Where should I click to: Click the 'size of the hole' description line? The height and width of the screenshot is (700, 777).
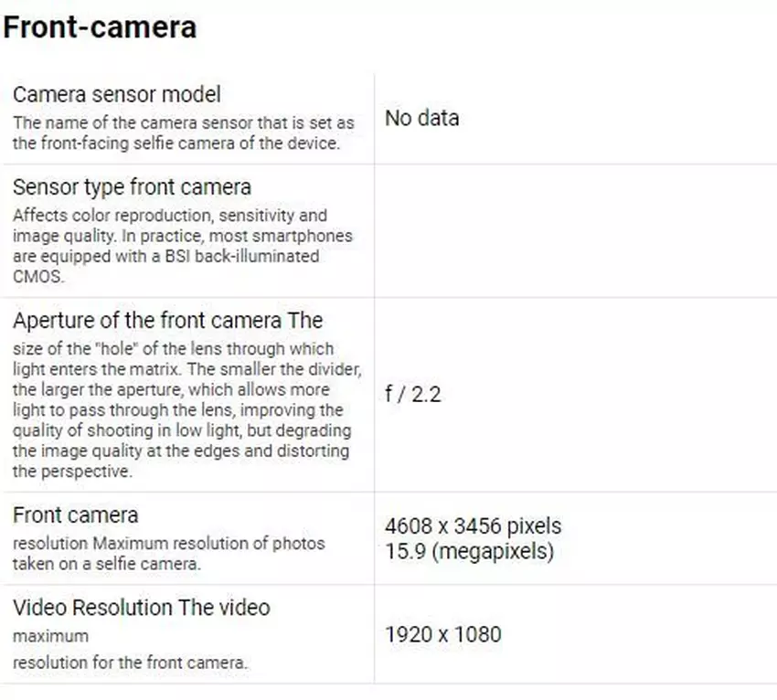coord(173,349)
